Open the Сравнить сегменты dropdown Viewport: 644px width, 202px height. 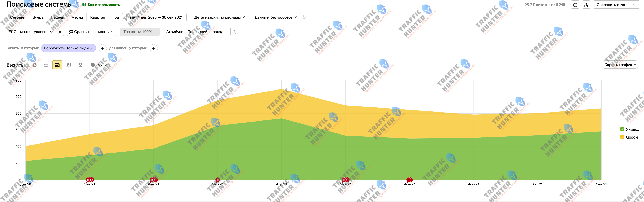(x=91, y=32)
